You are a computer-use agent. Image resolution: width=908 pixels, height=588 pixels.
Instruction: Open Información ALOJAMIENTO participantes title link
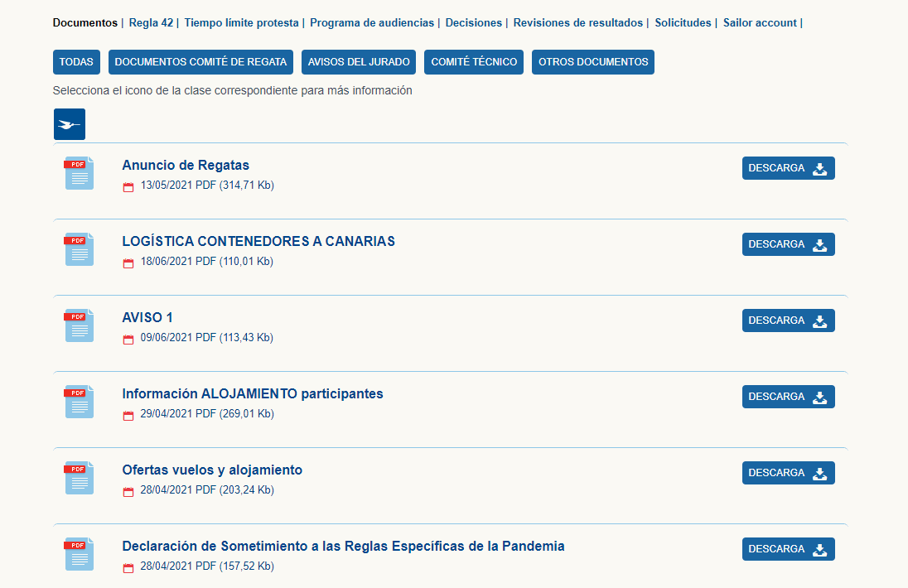(x=252, y=394)
